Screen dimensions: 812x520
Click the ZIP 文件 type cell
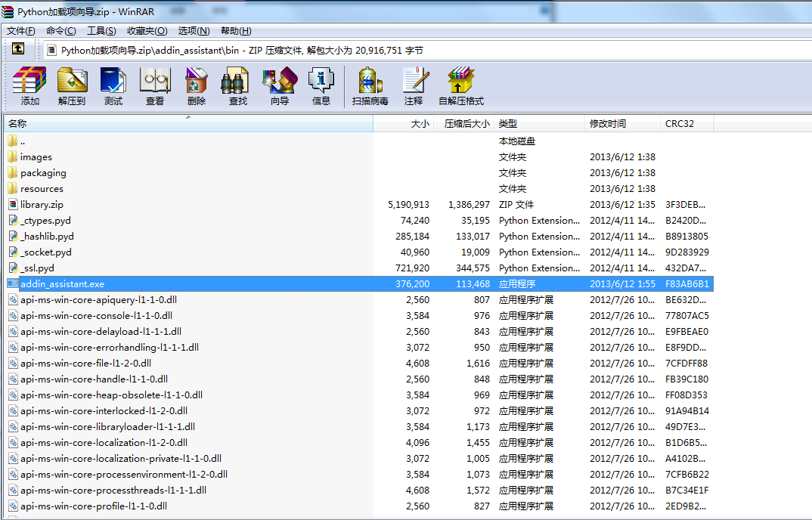516,205
